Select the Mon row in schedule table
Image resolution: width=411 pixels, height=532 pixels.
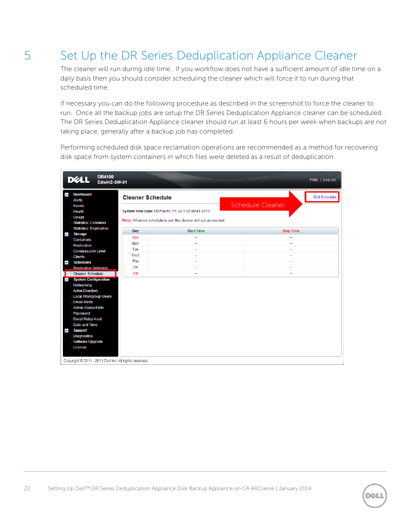tap(230, 243)
